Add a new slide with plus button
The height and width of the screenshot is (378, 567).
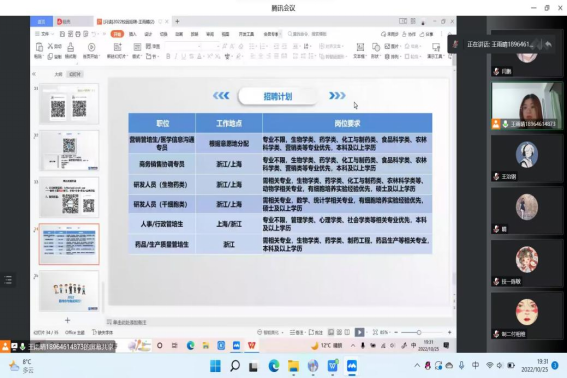(68, 320)
